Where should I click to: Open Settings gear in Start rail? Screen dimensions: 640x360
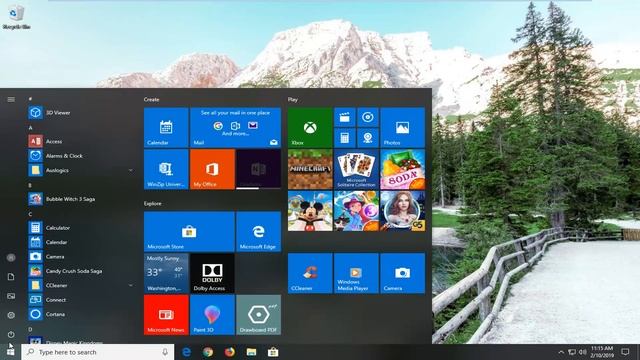tap(11, 315)
